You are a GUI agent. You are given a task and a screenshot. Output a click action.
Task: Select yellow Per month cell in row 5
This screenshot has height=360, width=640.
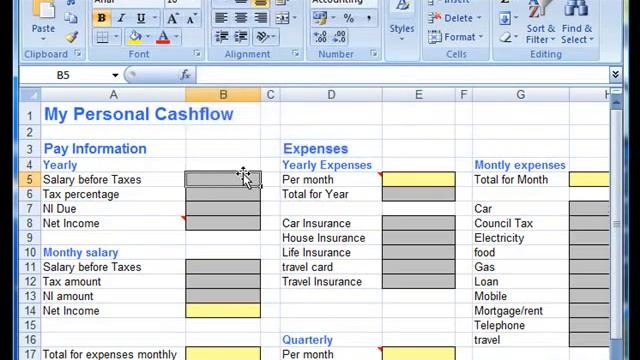(419, 179)
